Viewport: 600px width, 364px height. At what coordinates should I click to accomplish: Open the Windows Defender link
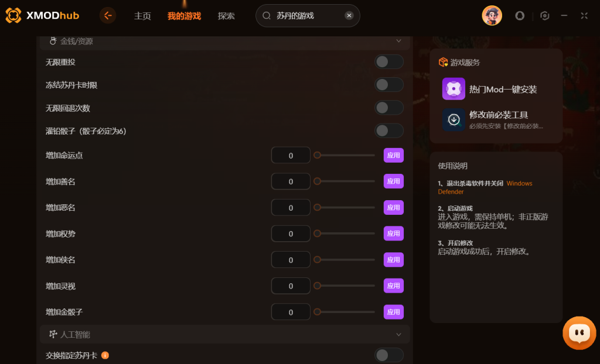pyautogui.click(x=485, y=187)
